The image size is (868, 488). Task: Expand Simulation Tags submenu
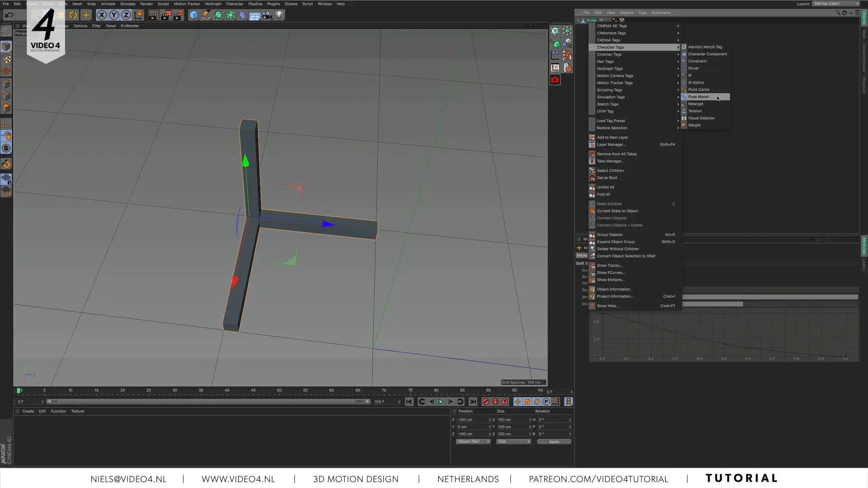coord(638,97)
